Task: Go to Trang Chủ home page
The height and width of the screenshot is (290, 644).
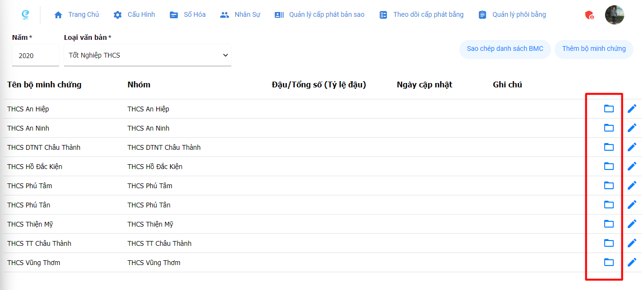Action: (76, 15)
